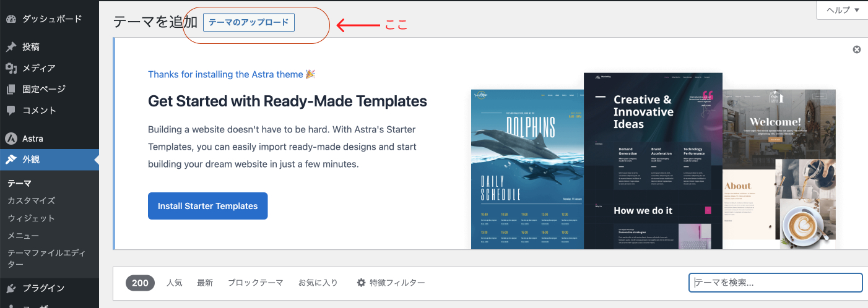Viewport: 868px width, 308px height.
Task: Select the ブロックテーマ filter tab
Action: coord(255,283)
